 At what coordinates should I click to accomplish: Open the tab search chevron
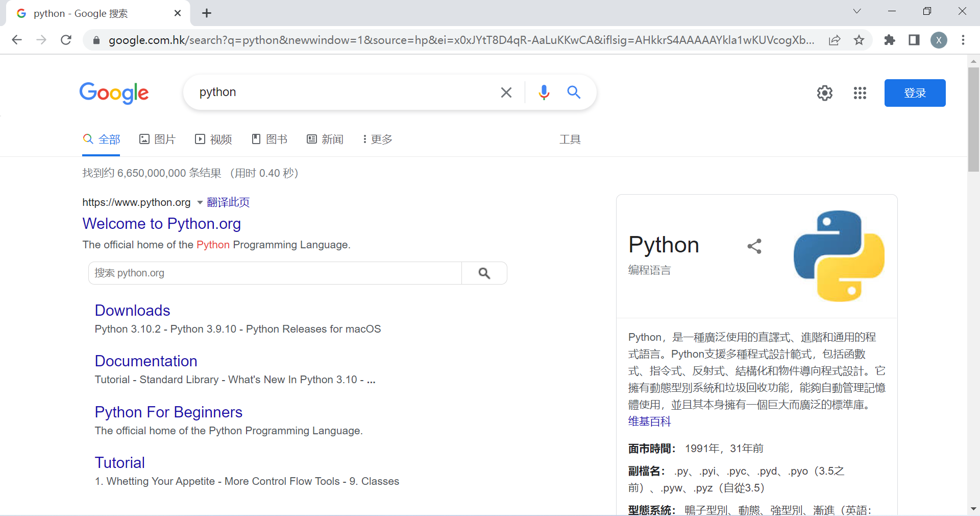pos(857,11)
